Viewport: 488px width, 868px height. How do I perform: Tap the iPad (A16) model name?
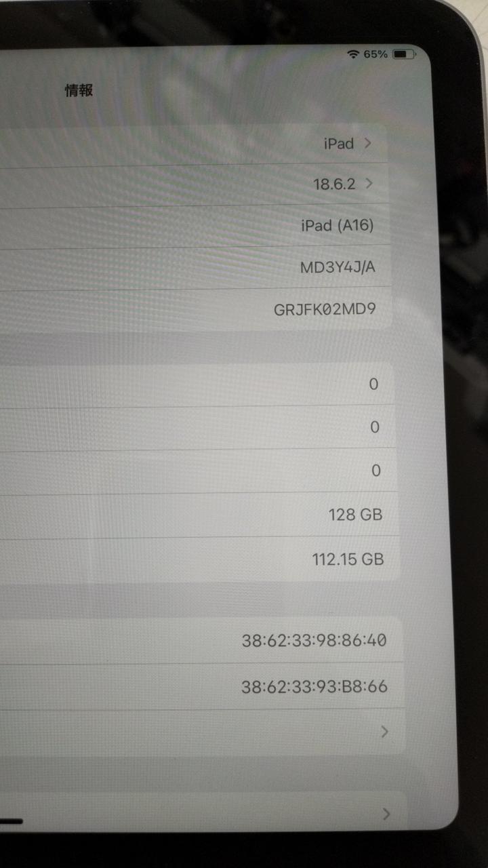pyautogui.click(x=338, y=225)
